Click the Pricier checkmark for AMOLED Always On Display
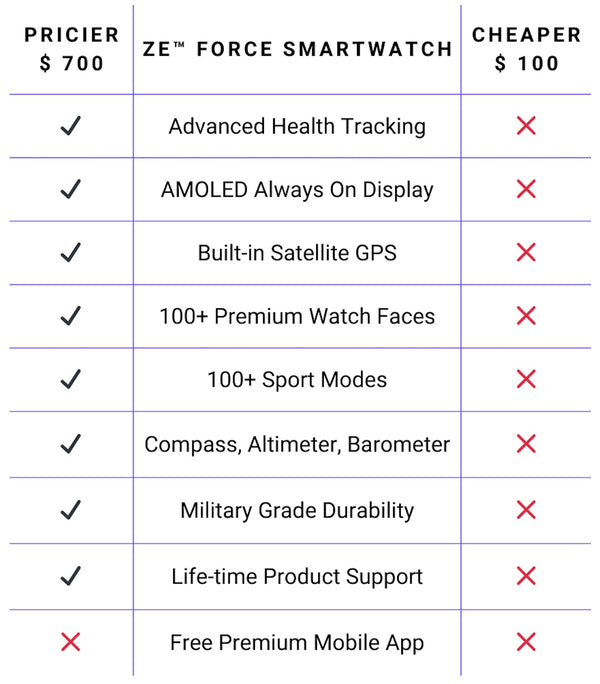 click(70, 189)
